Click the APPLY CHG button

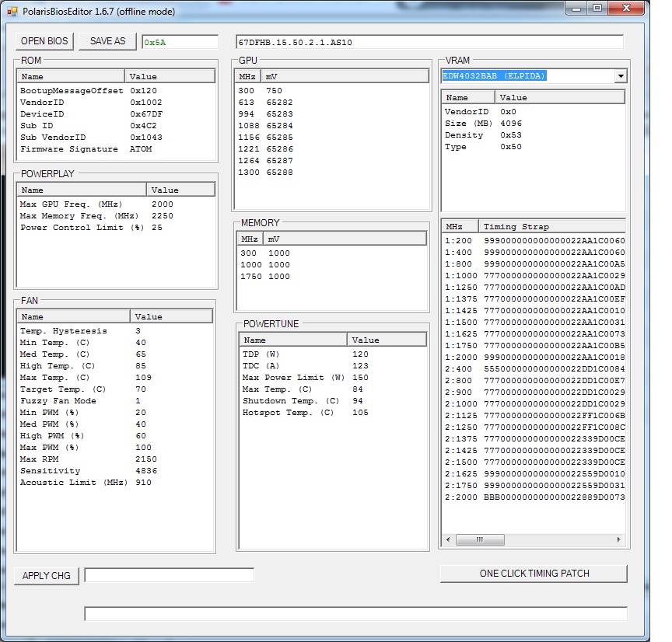coord(47,576)
